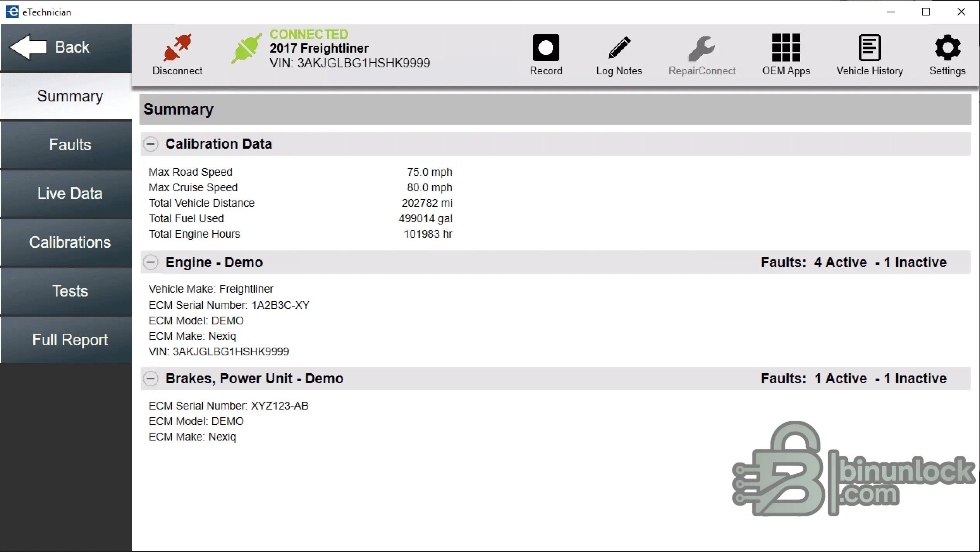This screenshot has width=980, height=552.
Task: Collapse the Calibration Data section
Action: point(151,144)
